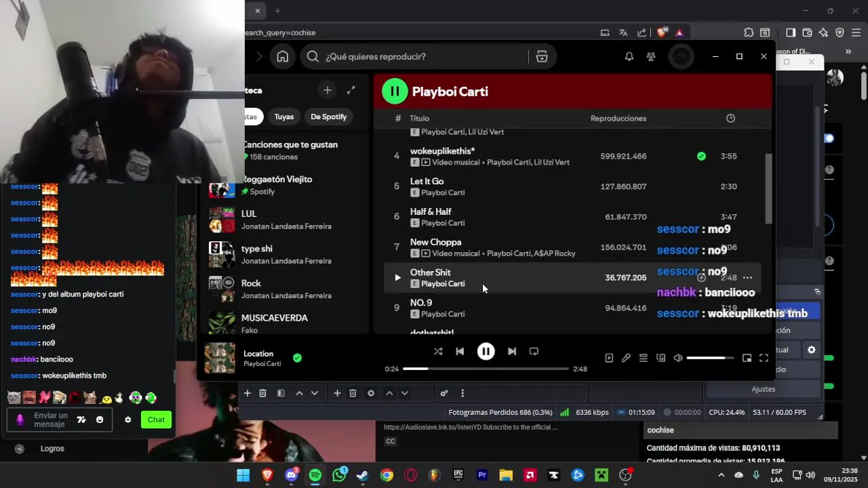Create new playlist with plus icon
Viewport: 868px width, 488px height.
(327, 90)
